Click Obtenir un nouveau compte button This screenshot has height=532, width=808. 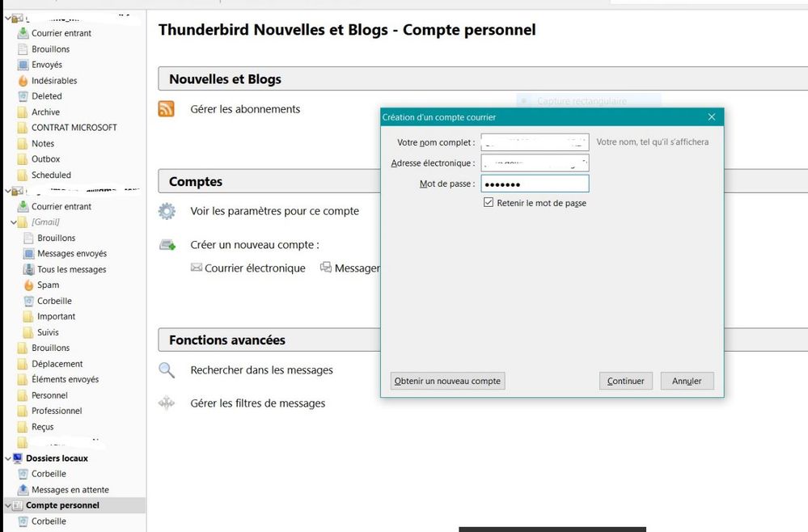[x=447, y=381]
